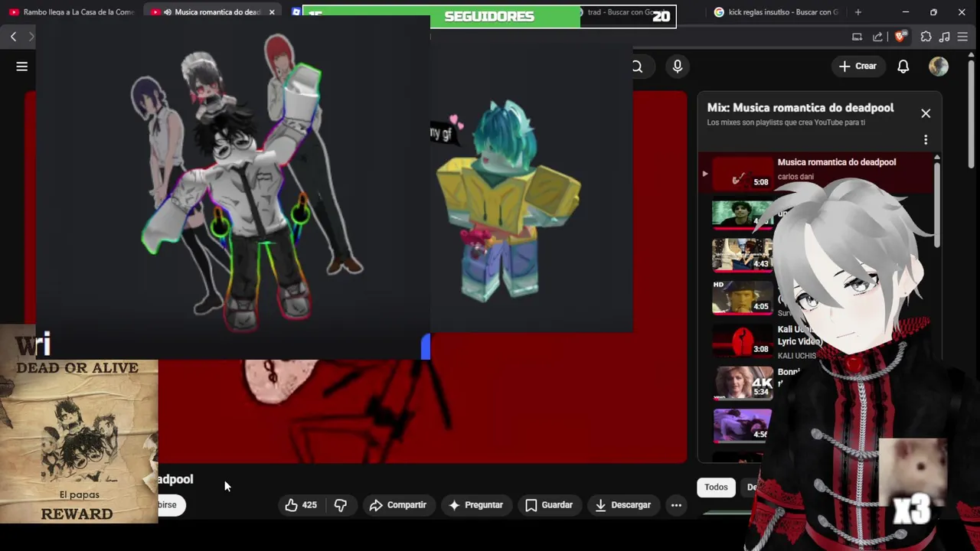Open a new browser tab
The width and height of the screenshot is (980, 551).
858,12
